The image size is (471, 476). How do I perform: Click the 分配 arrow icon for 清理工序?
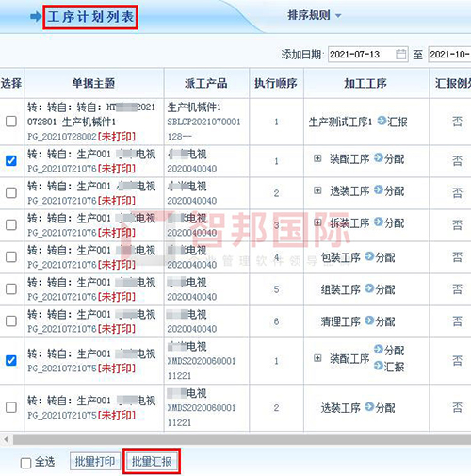(x=369, y=320)
